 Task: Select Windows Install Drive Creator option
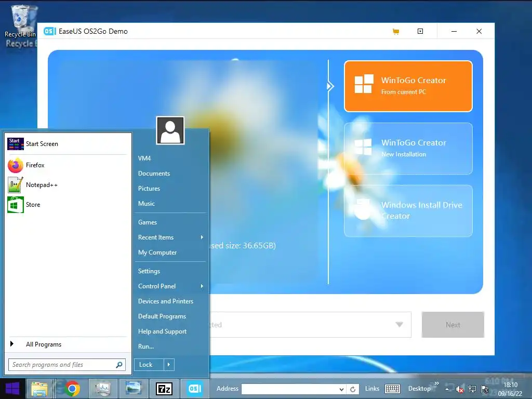coord(408,211)
